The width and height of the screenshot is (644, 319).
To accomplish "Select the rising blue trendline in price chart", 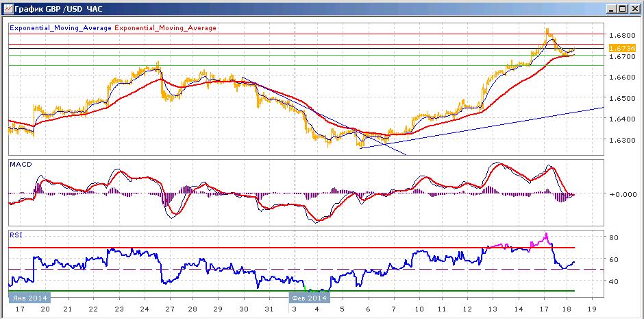I will click(480, 128).
